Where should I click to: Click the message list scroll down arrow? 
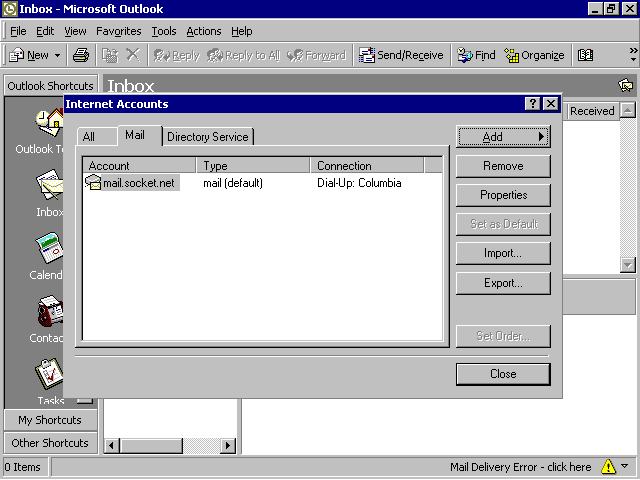pyautogui.click(x=628, y=265)
